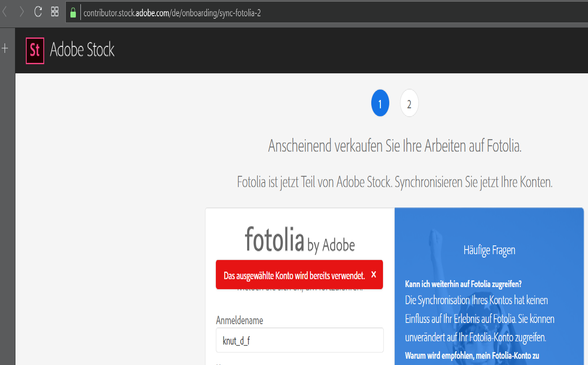Select step 1 circle
The image size is (588, 365).
pos(380,103)
